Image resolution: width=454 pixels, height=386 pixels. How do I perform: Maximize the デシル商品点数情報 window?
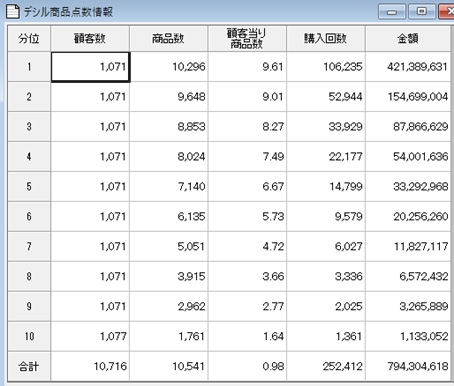tap(422, 12)
